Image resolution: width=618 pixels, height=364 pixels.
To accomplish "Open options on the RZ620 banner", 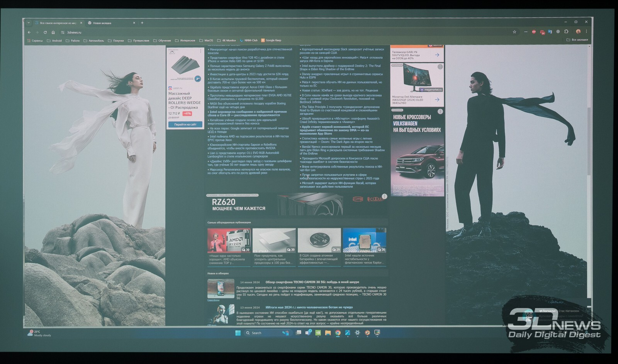I will 384,196.
